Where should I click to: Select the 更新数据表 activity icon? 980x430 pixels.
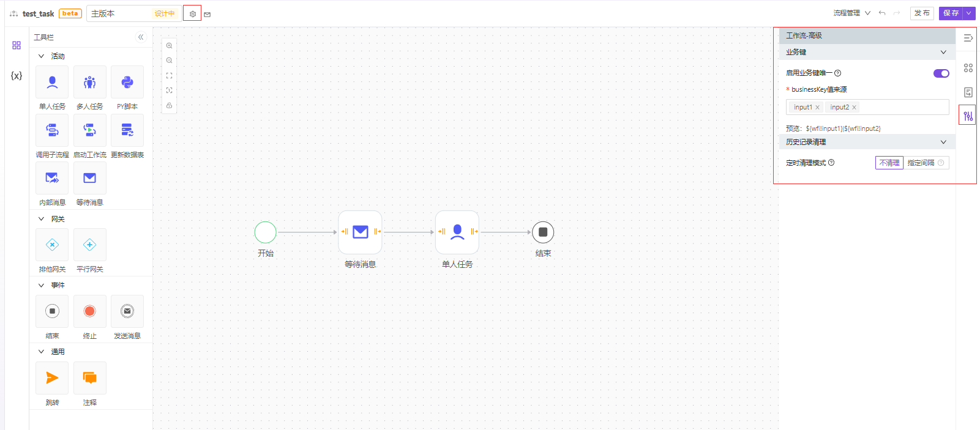pos(127,130)
